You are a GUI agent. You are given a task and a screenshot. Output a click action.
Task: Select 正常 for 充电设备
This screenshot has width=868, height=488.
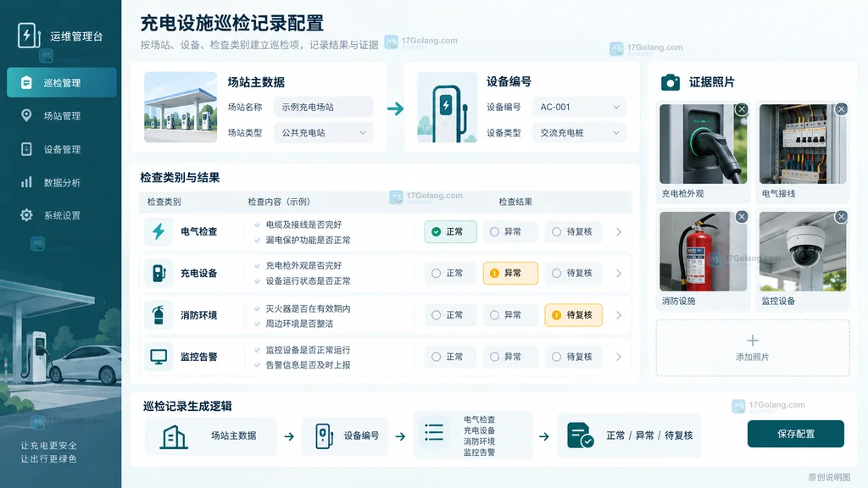tap(450, 274)
